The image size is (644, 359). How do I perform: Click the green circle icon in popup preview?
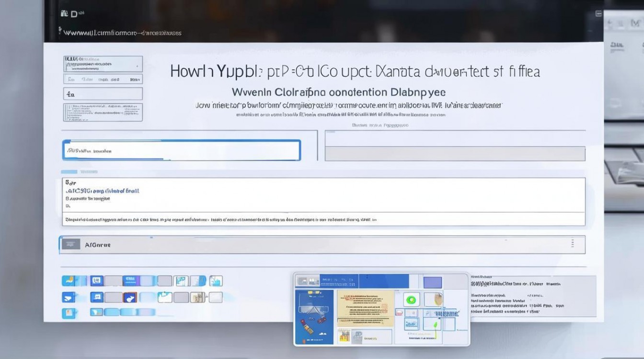412,301
